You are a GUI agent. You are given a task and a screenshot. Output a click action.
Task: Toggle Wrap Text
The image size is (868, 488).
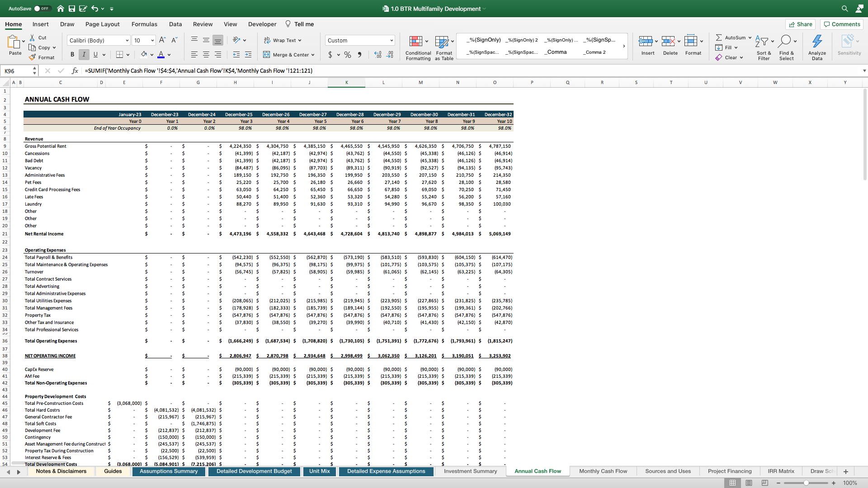click(x=283, y=40)
